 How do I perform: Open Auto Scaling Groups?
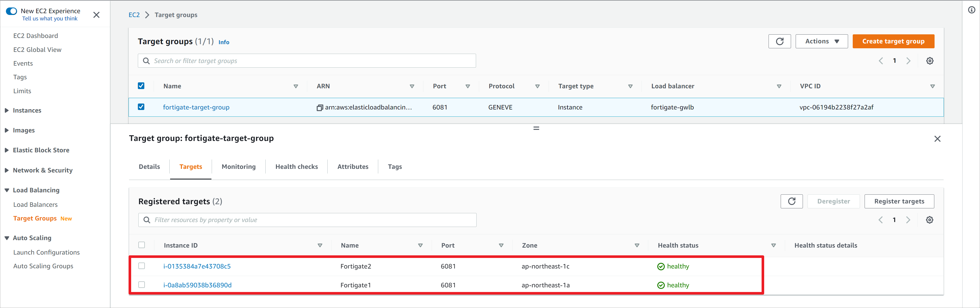(x=43, y=266)
